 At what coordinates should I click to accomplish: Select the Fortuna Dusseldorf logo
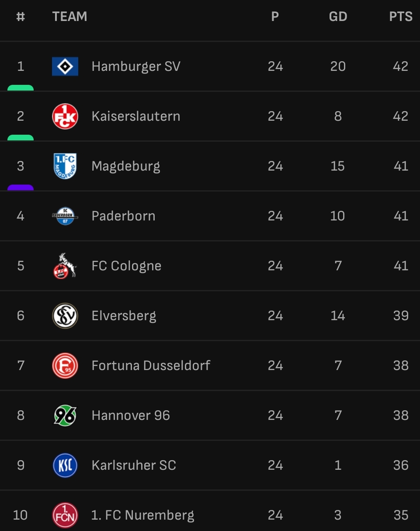(x=65, y=366)
